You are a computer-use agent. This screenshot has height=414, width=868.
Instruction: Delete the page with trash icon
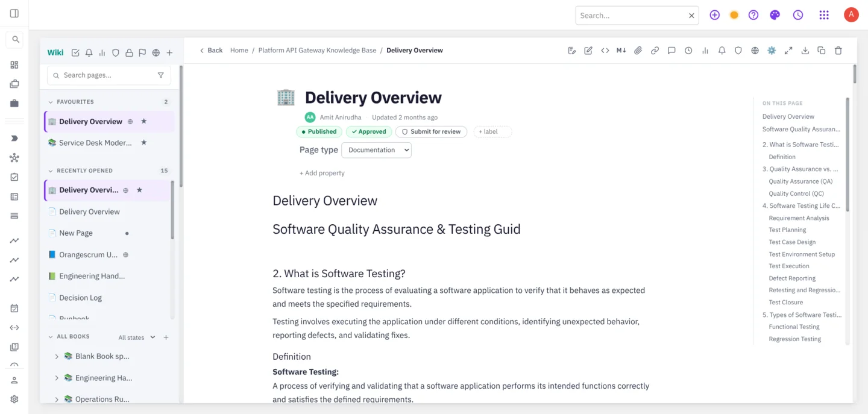(x=838, y=51)
